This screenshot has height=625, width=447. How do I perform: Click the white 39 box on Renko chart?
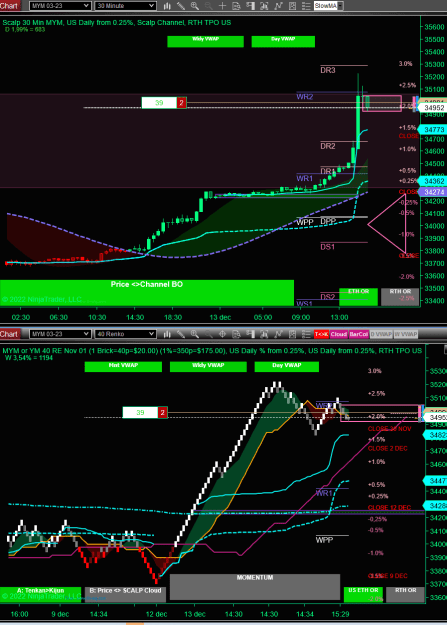click(x=140, y=413)
